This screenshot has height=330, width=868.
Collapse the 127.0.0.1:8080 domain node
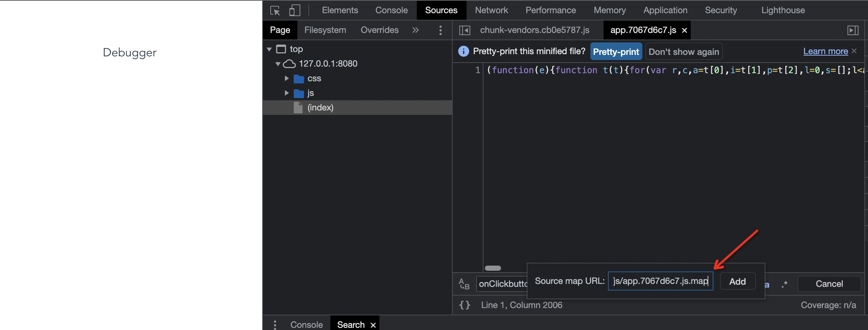(278, 64)
